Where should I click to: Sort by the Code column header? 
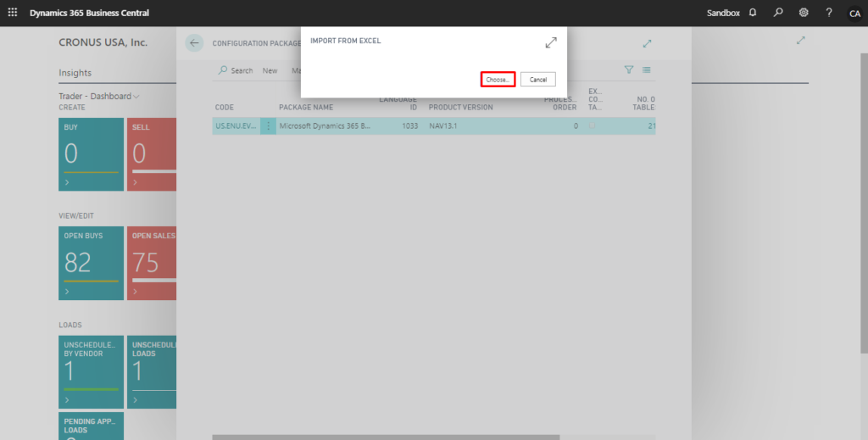pos(225,108)
